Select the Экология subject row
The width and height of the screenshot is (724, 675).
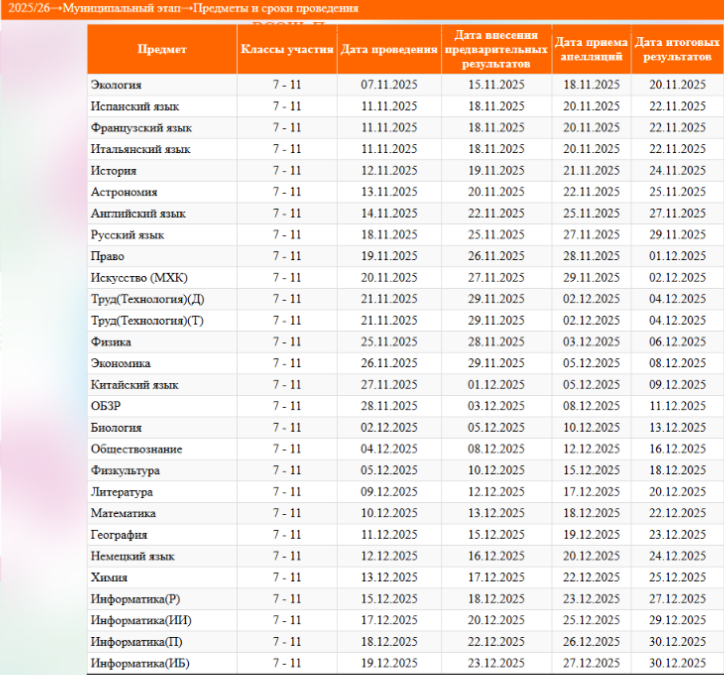coord(116,85)
